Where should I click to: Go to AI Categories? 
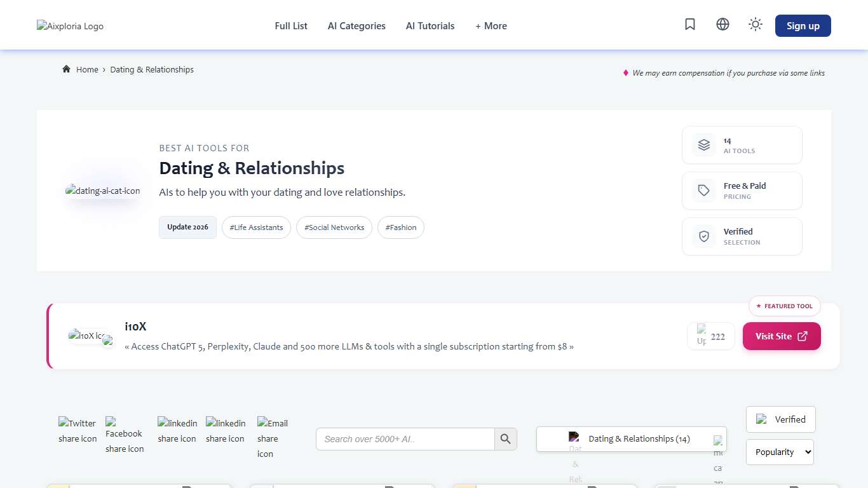point(356,26)
